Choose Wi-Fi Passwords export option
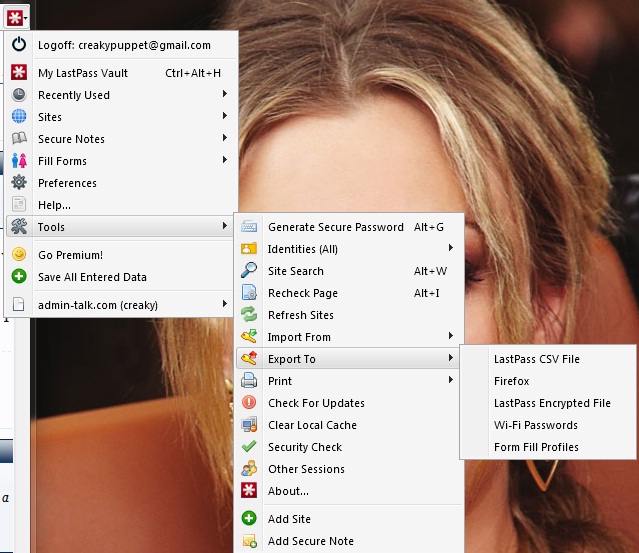The height and width of the screenshot is (553, 639). [548, 425]
